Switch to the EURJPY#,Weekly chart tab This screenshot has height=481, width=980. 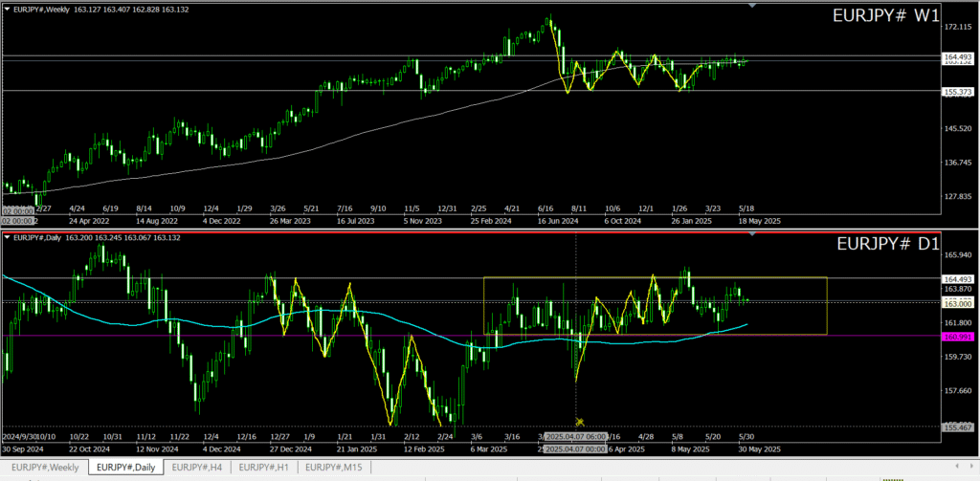click(44, 467)
